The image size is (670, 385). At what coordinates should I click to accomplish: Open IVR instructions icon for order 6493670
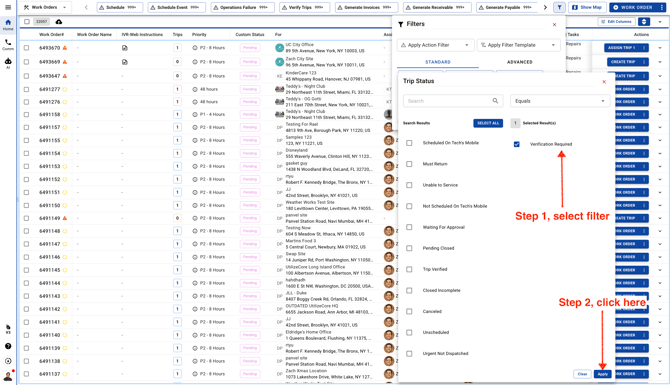click(125, 48)
